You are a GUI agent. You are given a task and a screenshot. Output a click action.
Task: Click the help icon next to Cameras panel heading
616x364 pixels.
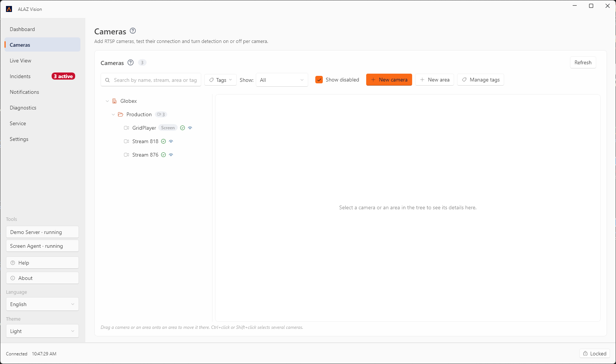point(131,62)
